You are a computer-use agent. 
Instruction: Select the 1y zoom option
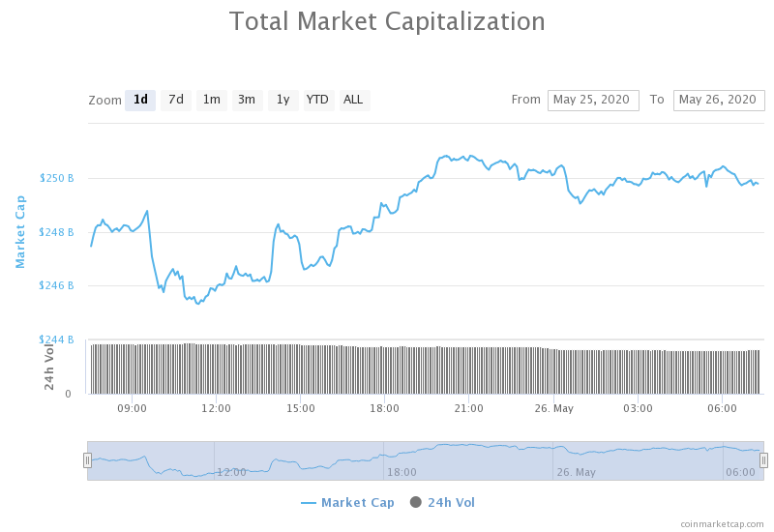coord(283,101)
